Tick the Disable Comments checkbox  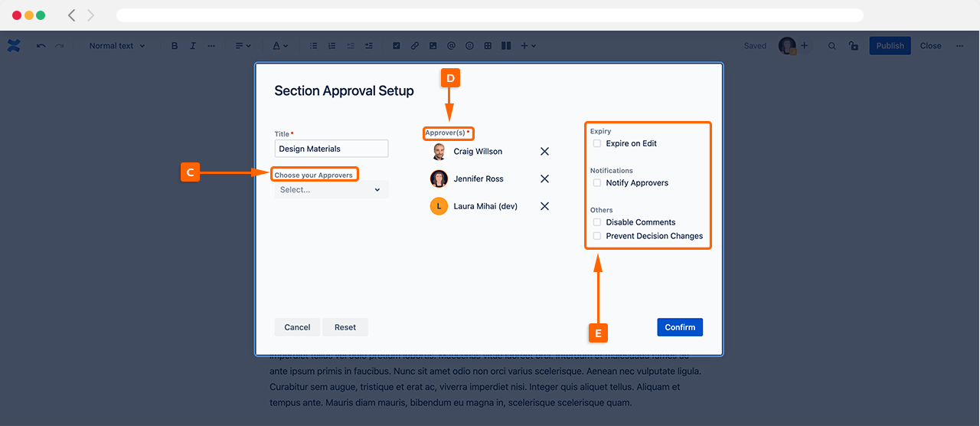click(x=597, y=222)
